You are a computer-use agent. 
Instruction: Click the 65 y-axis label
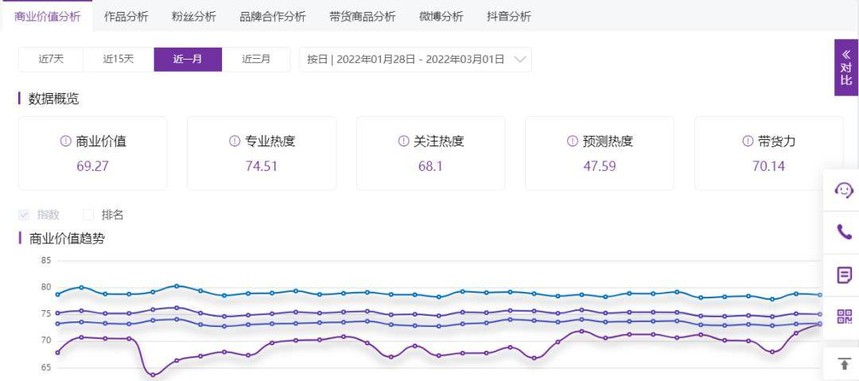point(45,367)
